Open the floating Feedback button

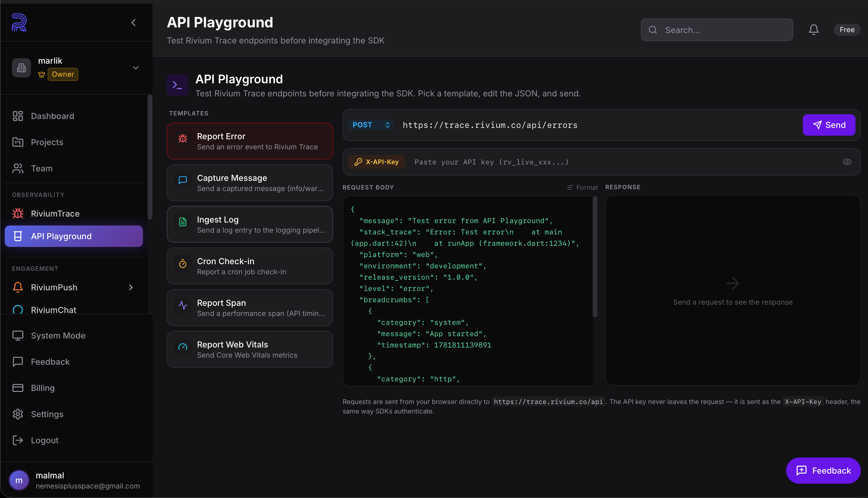coord(823,471)
